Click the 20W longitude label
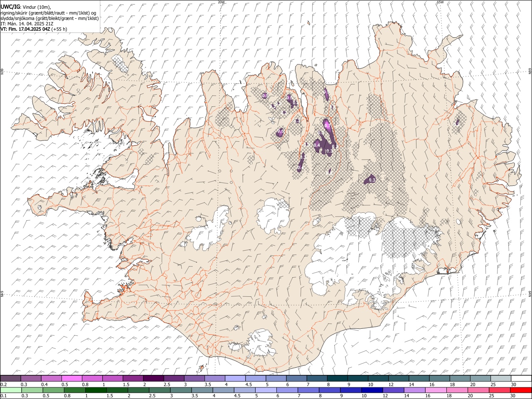This screenshot has width=532, height=399. coord(221,2)
